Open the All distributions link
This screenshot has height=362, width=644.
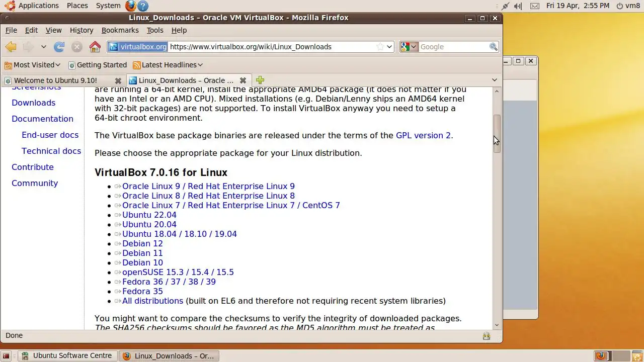coord(152,301)
